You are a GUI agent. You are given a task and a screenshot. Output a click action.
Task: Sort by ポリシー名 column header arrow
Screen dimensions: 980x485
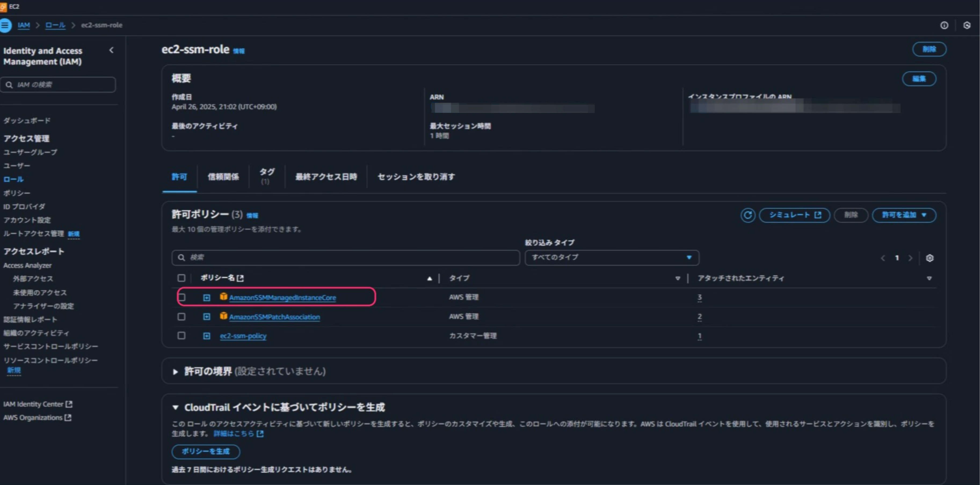(429, 278)
